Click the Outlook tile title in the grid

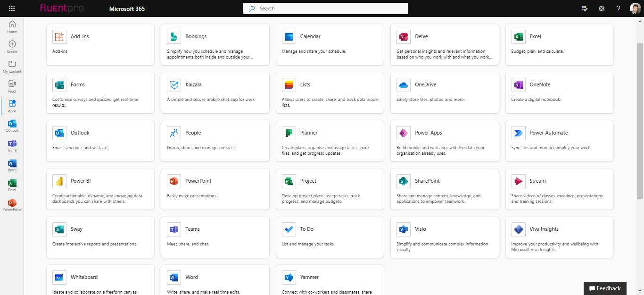pos(80,133)
